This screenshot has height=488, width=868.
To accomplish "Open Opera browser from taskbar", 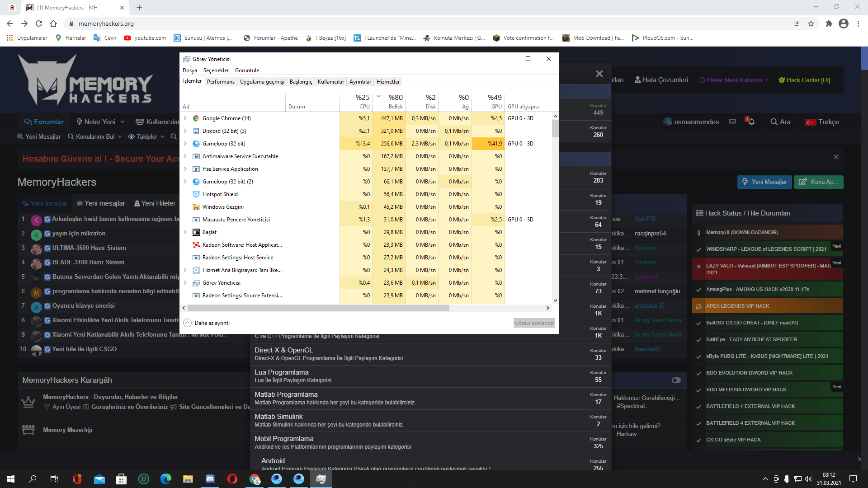I will (232, 479).
